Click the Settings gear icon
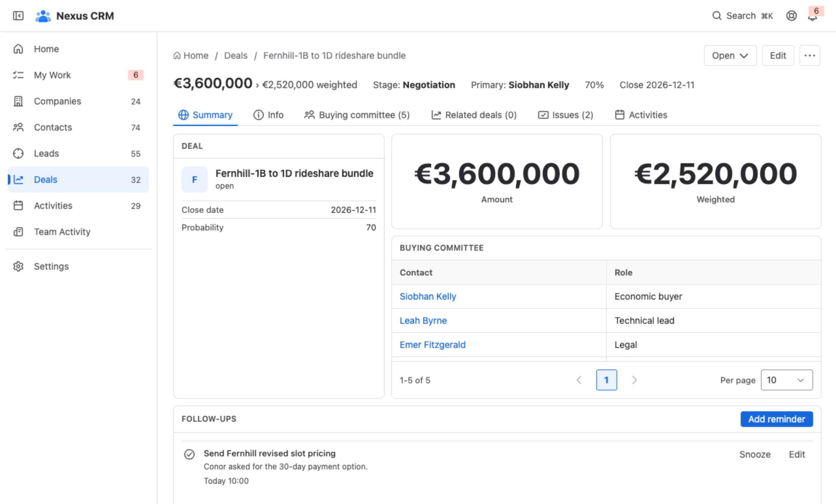Viewport: 836px width, 504px height. [x=18, y=266]
